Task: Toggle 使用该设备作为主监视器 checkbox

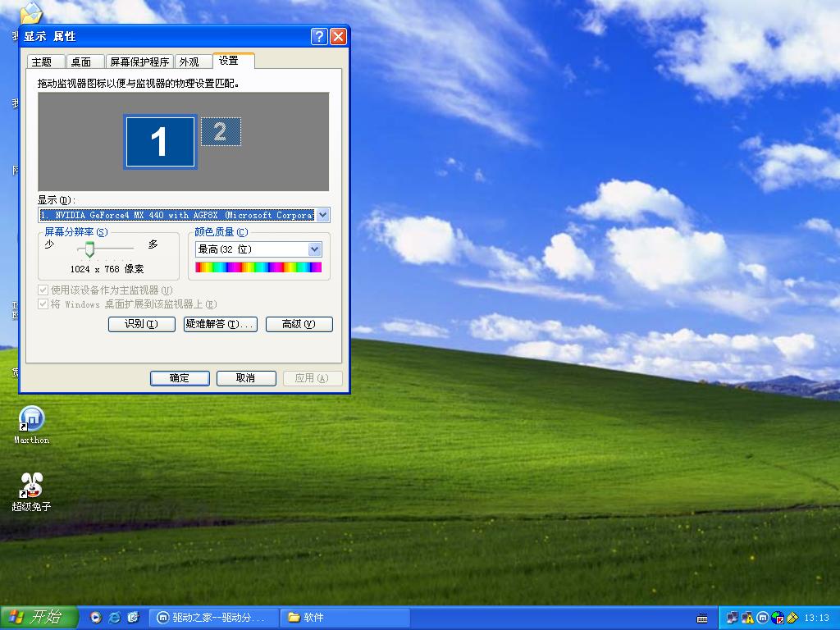Action: 43,290
